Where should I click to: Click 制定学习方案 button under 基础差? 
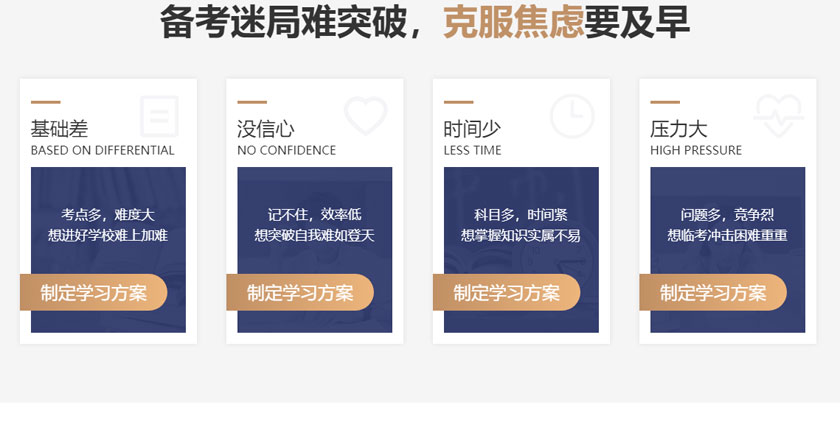[94, 293]
